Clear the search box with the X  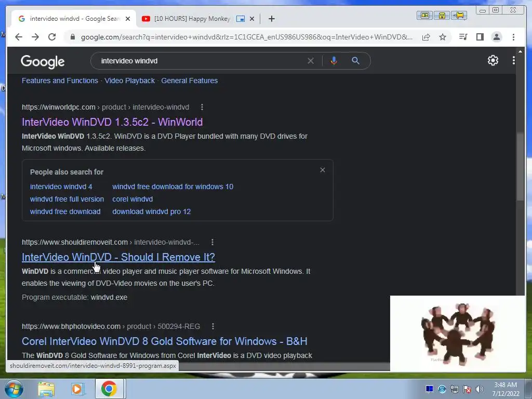[311, 61]
